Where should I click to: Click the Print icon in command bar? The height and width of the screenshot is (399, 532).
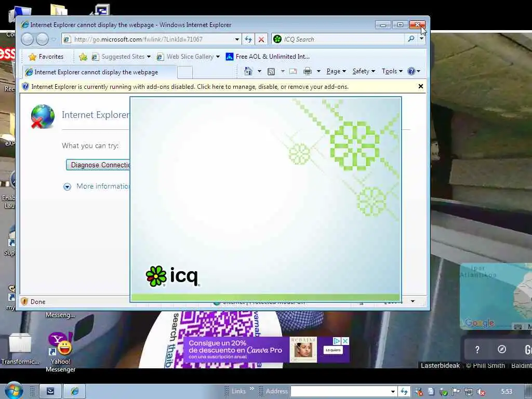(x=308, y=71)
